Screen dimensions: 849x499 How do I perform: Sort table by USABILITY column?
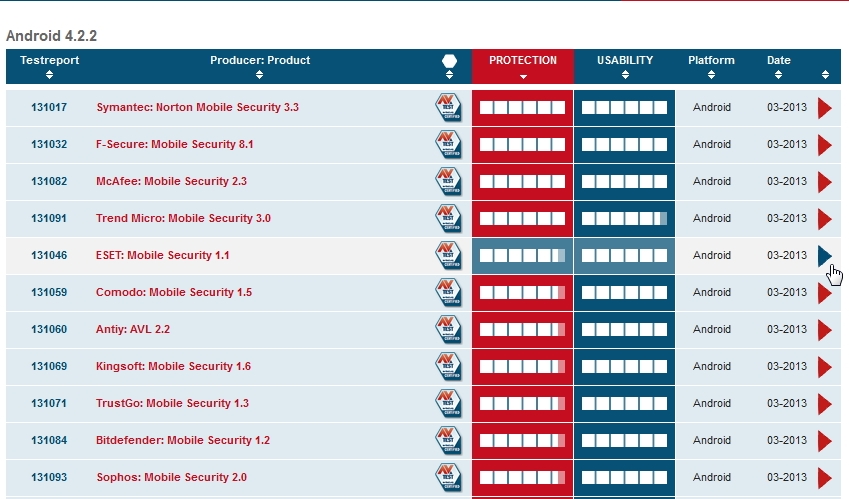click(x=625, y=75)
